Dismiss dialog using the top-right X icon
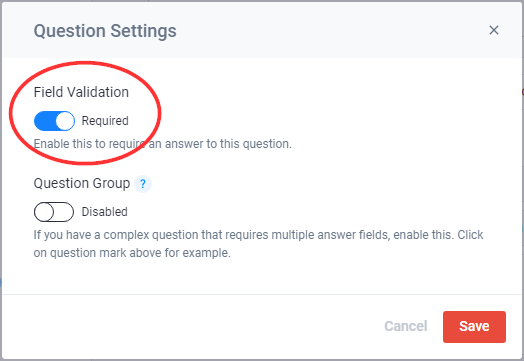524x361 pixels. [494, 30]
